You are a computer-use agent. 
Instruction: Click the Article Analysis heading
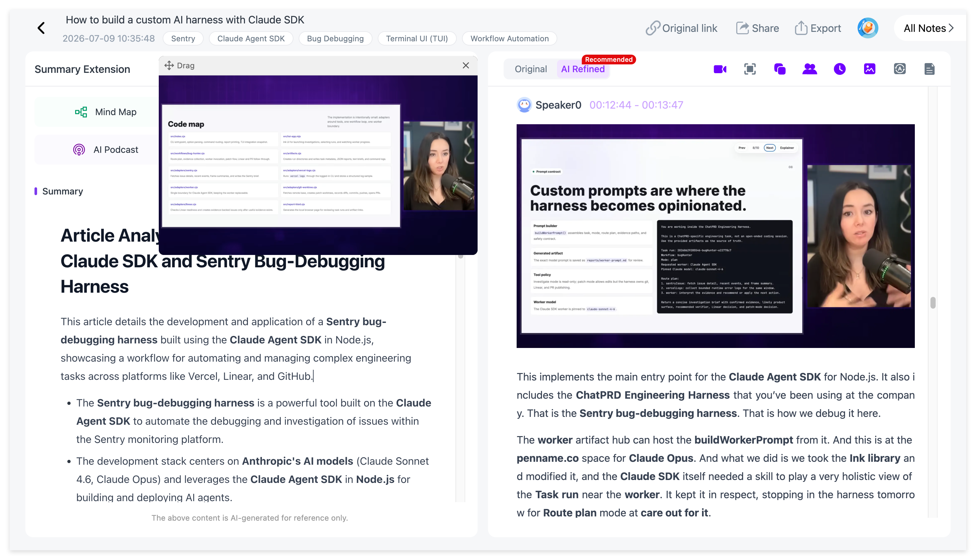coord(222,261)
